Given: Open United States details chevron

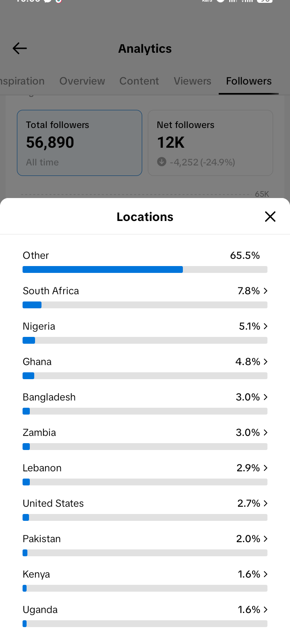Looking at the screenshot, I should pos(265,503).
